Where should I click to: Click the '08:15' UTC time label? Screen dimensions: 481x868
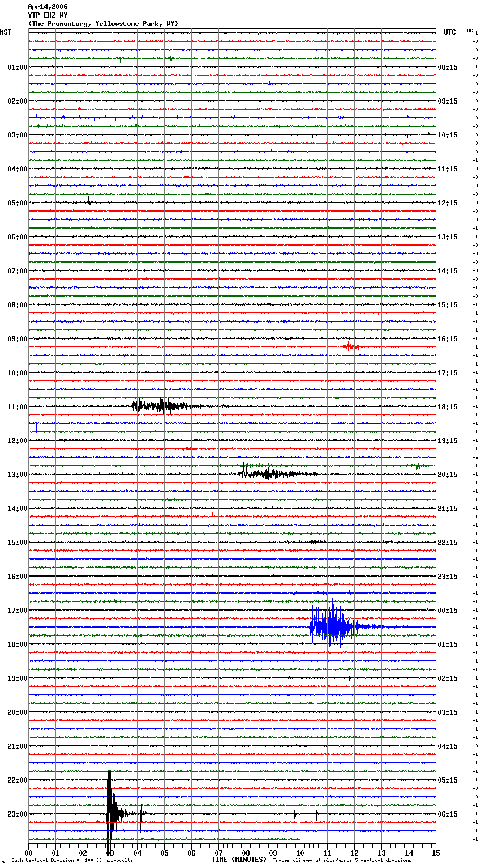[x=448, y=67]
